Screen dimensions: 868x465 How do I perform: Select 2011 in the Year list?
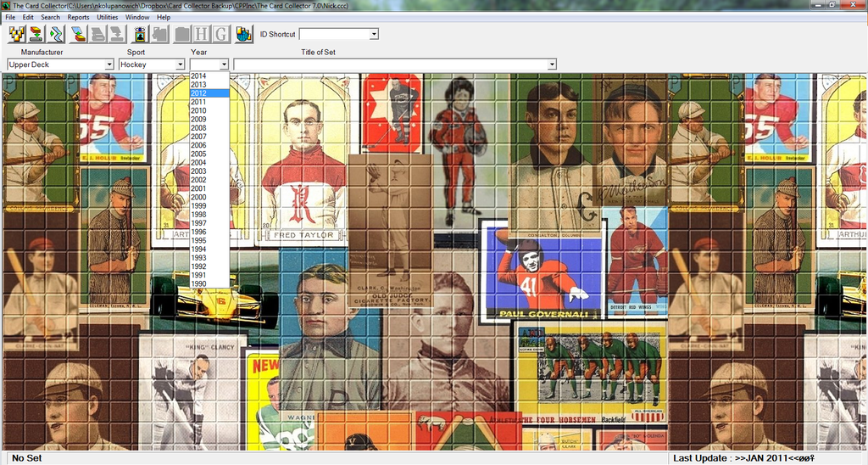(209, 102)
